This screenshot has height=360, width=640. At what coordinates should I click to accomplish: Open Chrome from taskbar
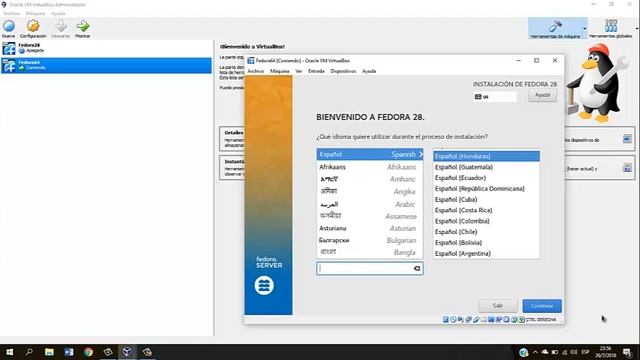pos(88,352)
